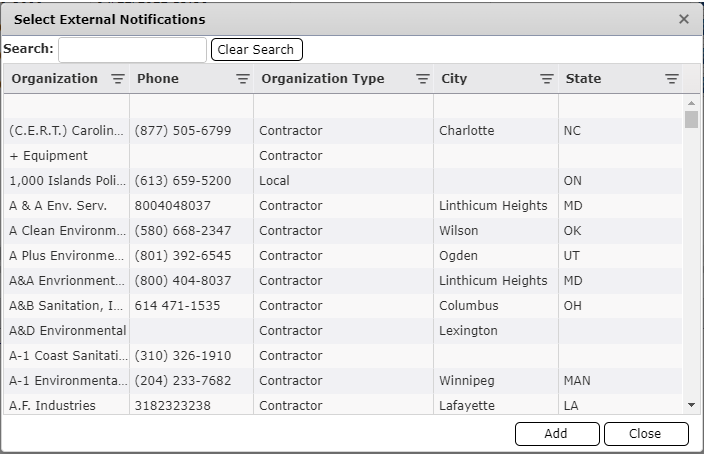Select the 1,000 Islands Poli... row
704x454 pixels.
click(68, 181)
